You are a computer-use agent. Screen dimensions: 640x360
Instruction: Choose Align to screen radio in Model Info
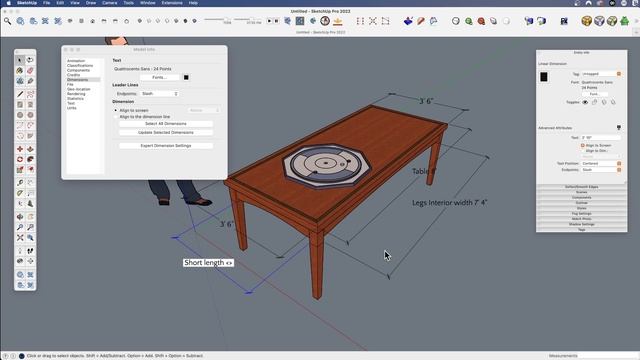coord(116,111)
